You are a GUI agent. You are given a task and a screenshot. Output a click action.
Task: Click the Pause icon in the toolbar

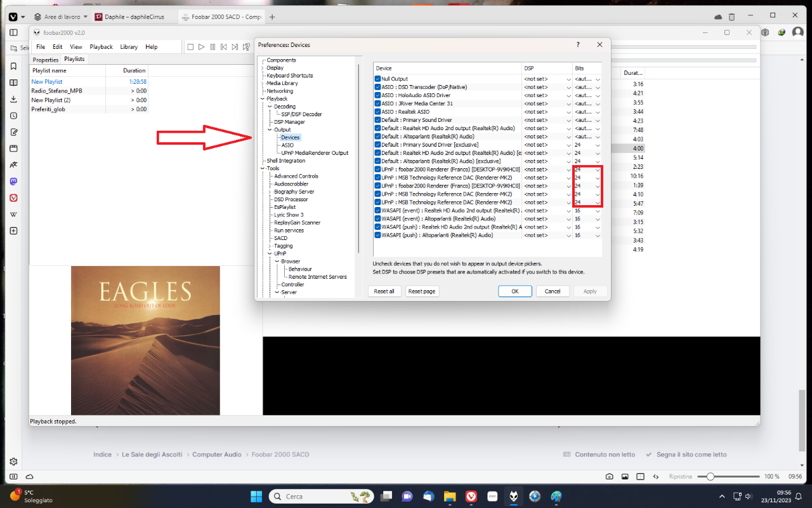tap(213, 47)
